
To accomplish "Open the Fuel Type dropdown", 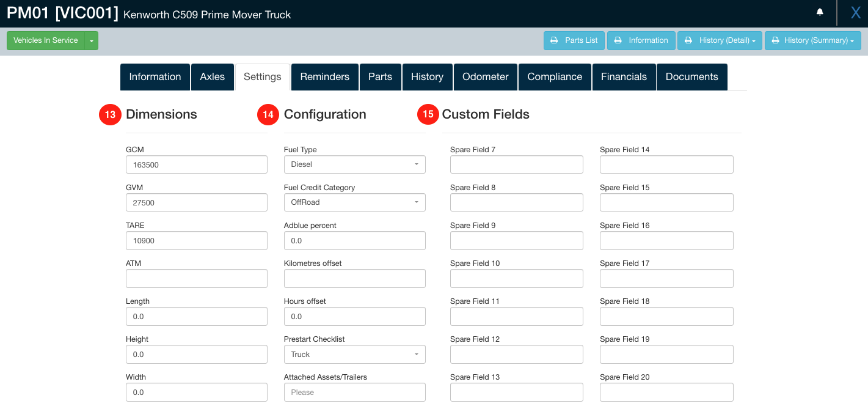I will coord(355,164).
